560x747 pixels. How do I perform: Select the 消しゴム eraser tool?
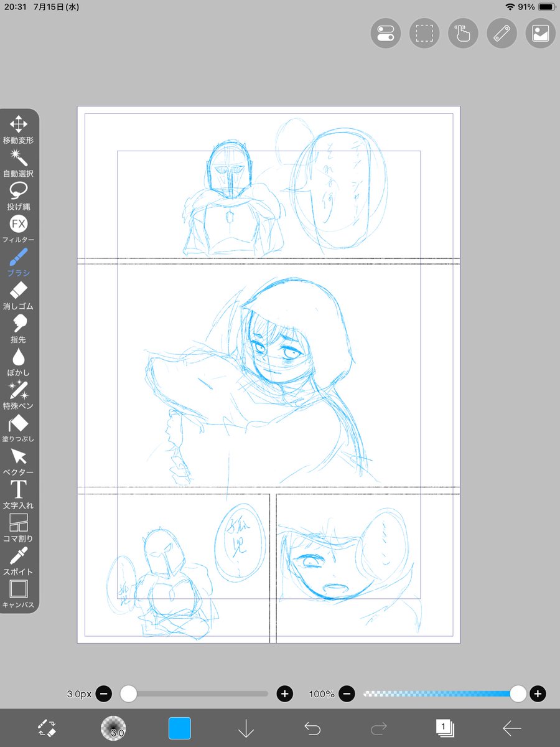19,295
